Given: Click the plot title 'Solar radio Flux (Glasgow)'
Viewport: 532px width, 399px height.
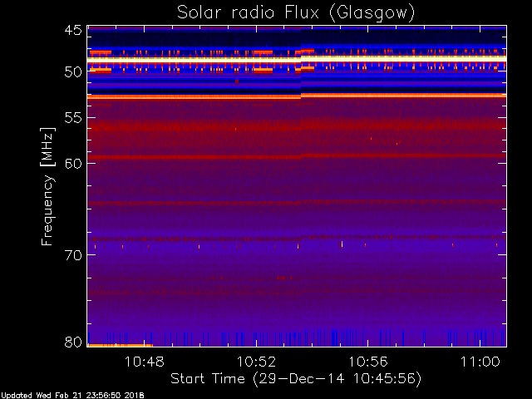Looking at the screenshot, I should point(296,13).
